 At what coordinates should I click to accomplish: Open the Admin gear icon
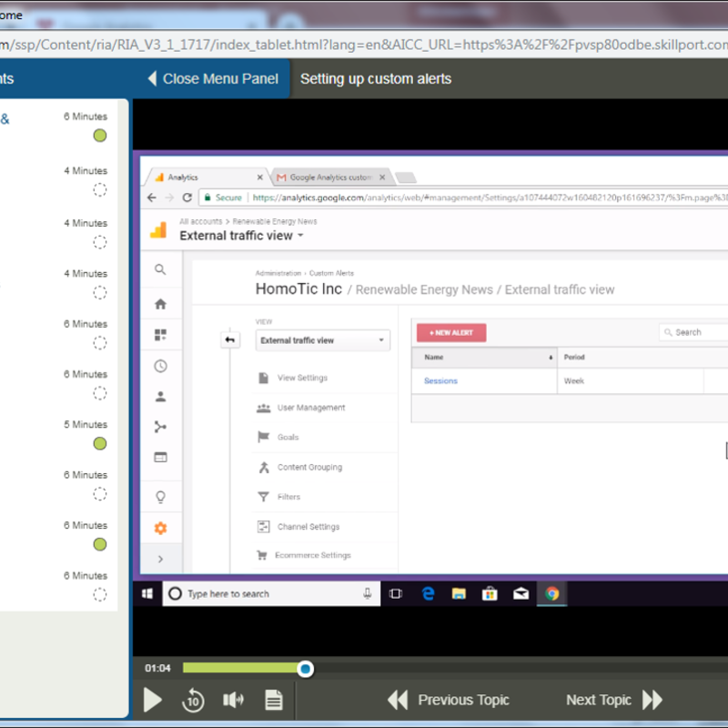click(x=161, y=528)
